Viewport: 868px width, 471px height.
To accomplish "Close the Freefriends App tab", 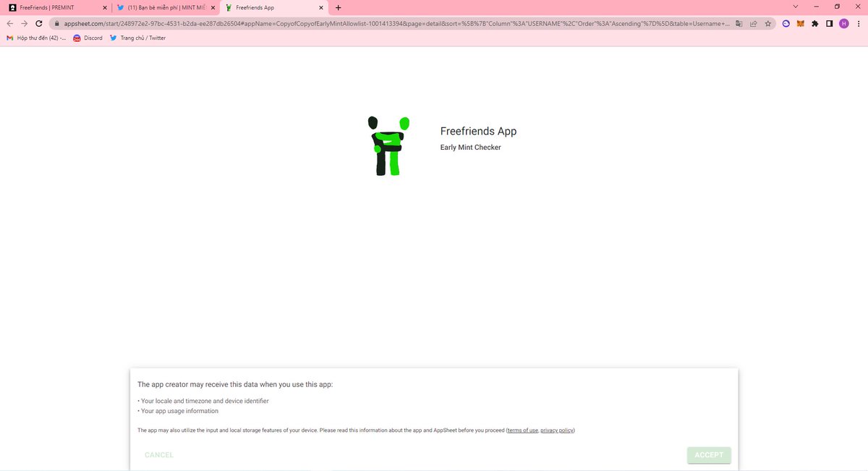I will click(x=320, y=7).
